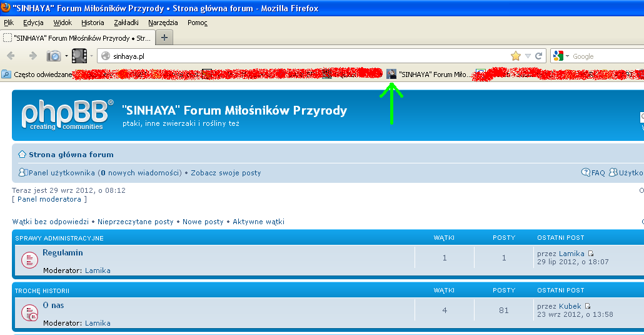
Task: View latest post icon next to Kubek
Action: pyautogui.click(x=588, y=306)
